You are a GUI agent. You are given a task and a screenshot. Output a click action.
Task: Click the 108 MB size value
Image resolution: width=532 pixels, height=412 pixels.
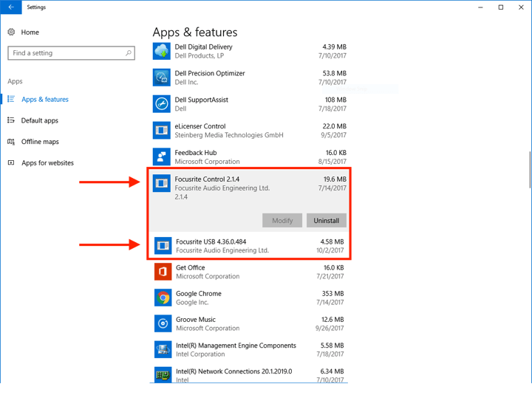tap(335, 100)
